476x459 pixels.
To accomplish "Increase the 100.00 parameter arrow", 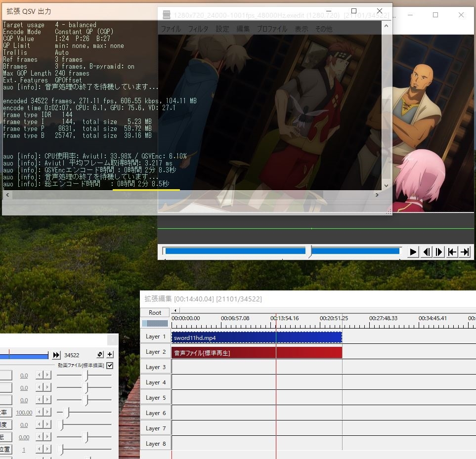I will coord(47,412).
